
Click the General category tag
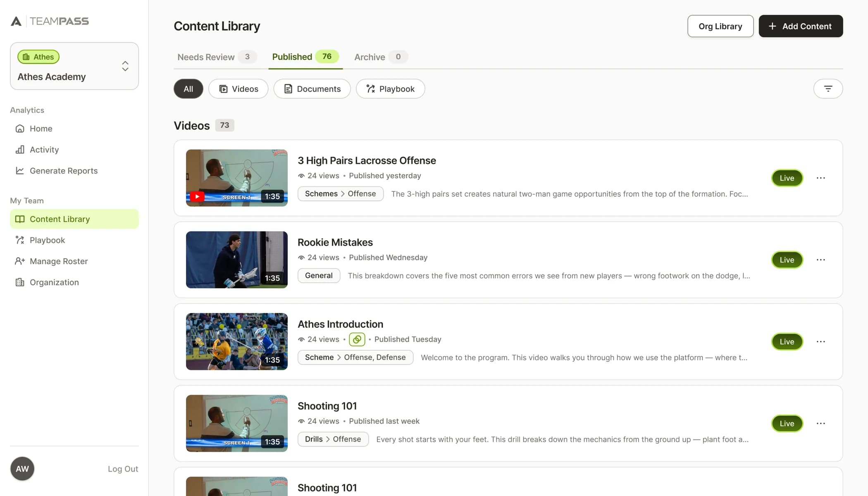click(x=319, y=276)
